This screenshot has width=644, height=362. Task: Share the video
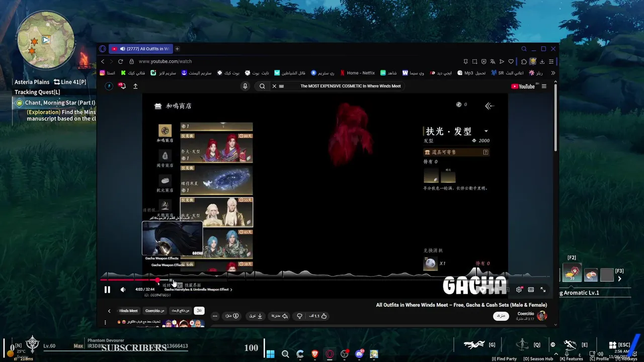click(x=279, y=316)
